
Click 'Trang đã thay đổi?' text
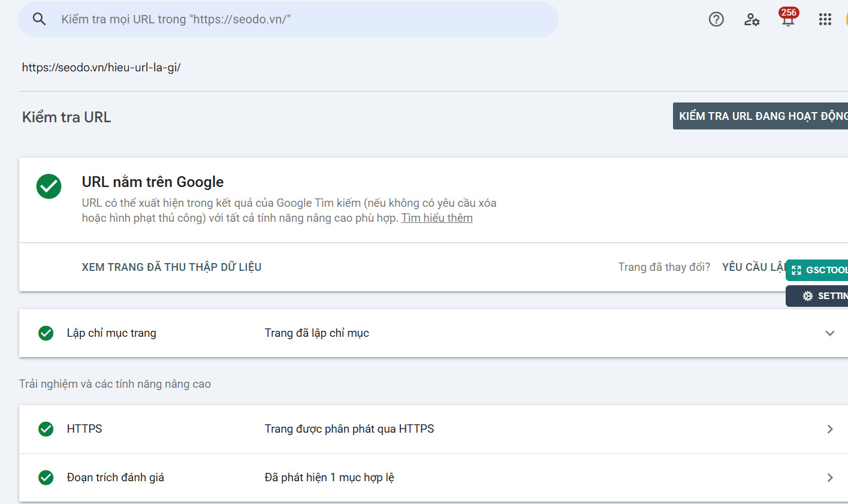click(664, 267)
